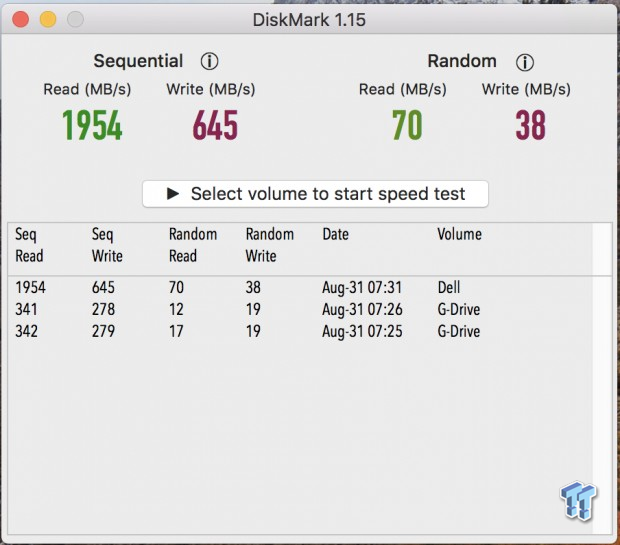Sort by Seq Read column header

[29, 245]
